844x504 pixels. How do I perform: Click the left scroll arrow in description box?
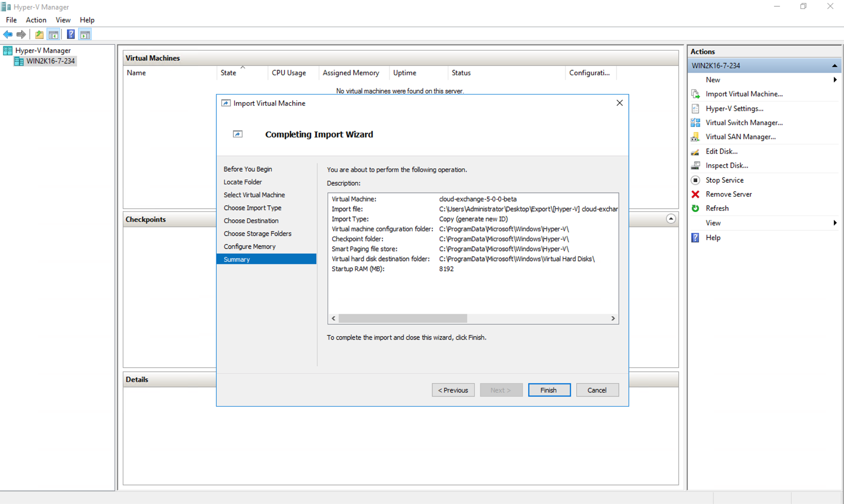coord(333,318)
